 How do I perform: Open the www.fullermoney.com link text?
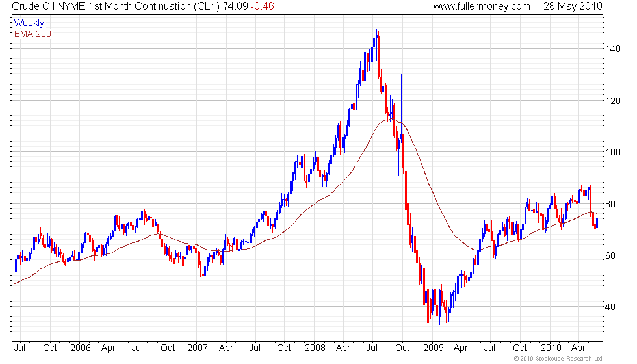[x=482, y=6]
